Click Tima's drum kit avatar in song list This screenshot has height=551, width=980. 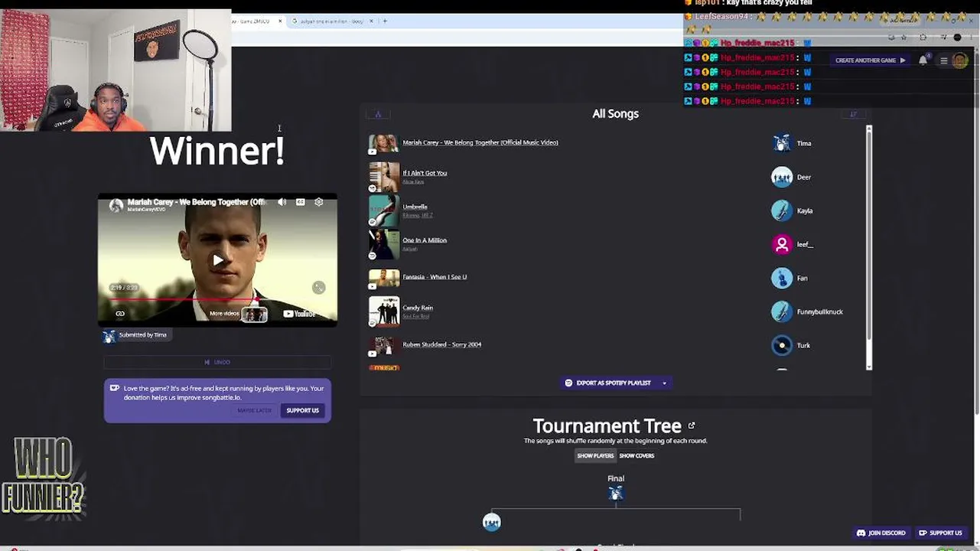782,143
